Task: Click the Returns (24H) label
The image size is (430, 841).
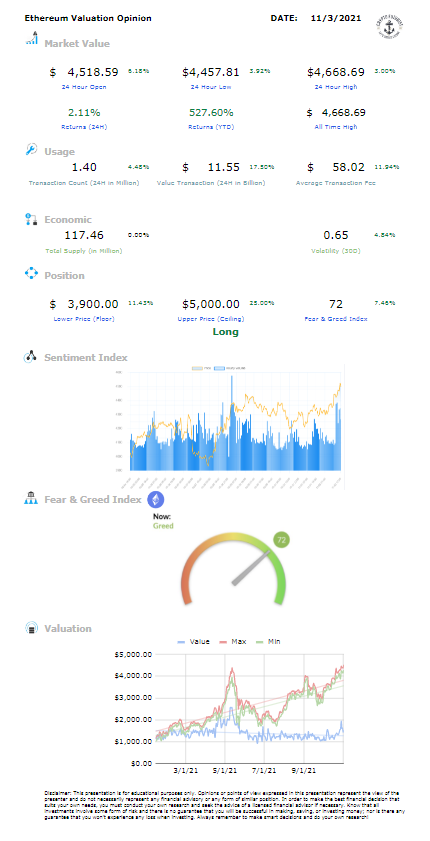Action: [x=84, y=127]
